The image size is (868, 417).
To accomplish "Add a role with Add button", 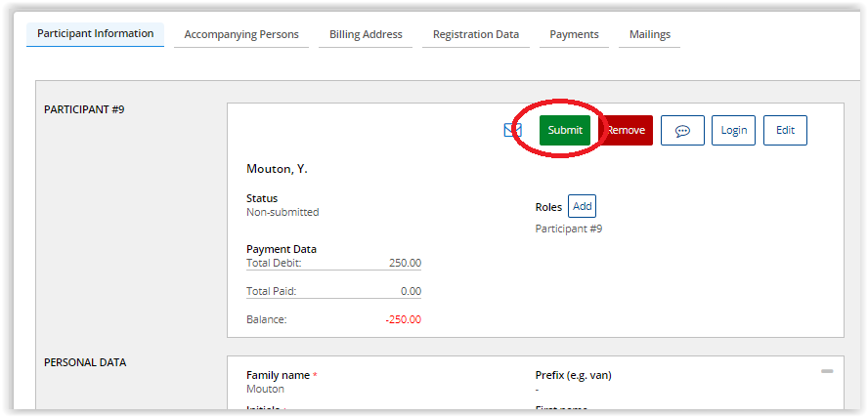I will (x=582, y=206).
